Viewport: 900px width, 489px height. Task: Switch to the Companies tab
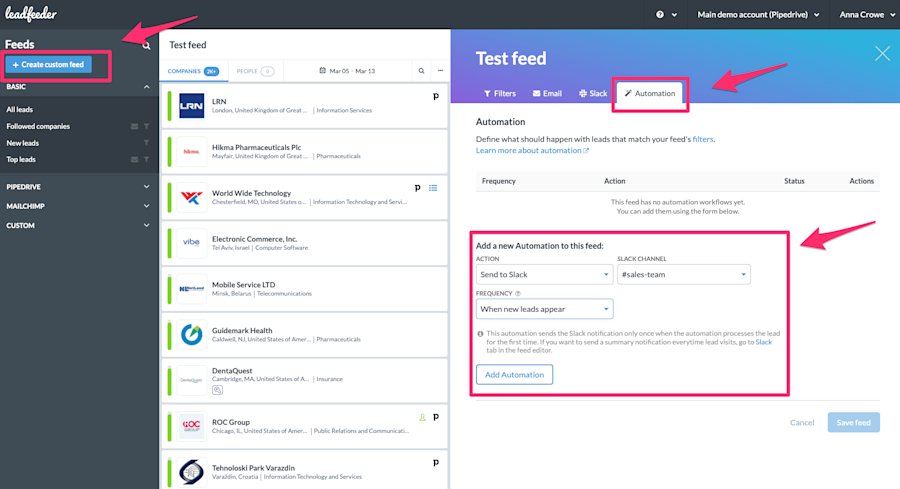coord(193,71)
